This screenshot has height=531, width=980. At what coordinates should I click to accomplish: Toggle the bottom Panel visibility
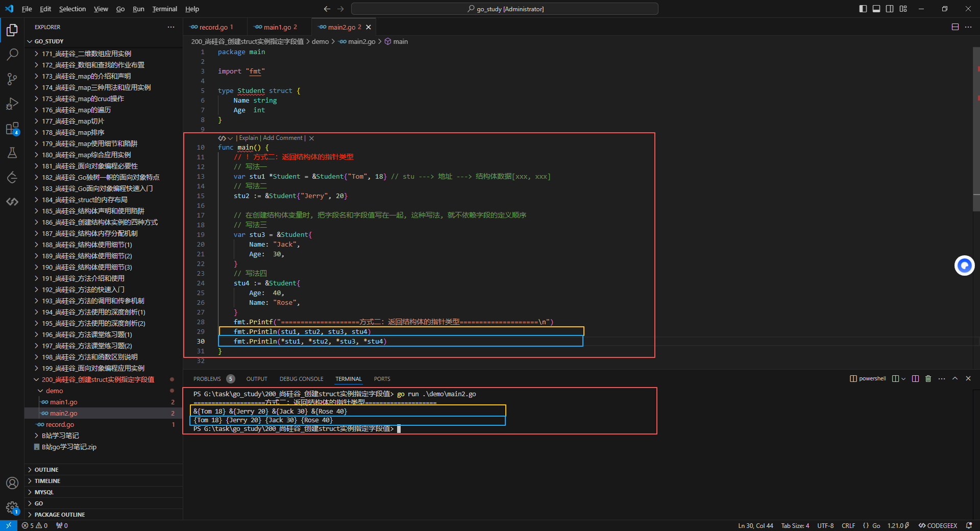coord(876,9)
